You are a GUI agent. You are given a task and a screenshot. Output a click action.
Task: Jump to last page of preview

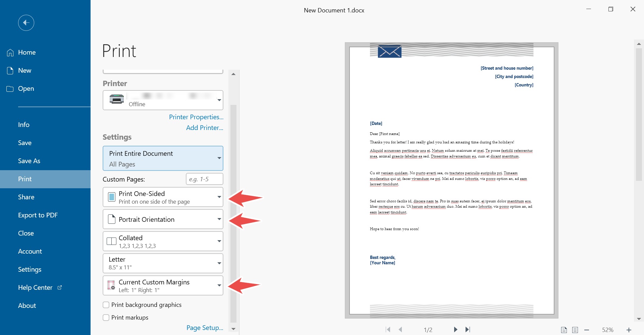(468, 330)
